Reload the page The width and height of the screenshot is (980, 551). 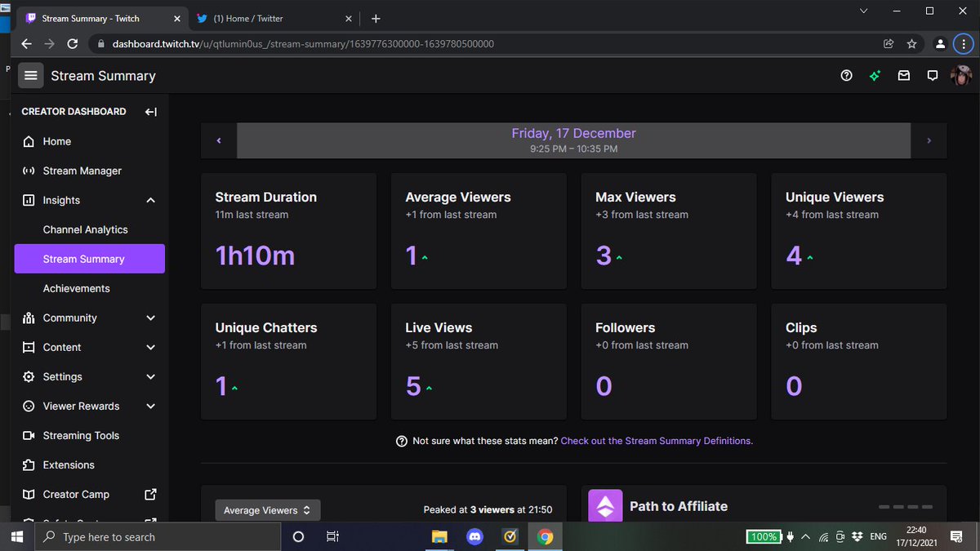pyautogui.click(x=74, y=44)
